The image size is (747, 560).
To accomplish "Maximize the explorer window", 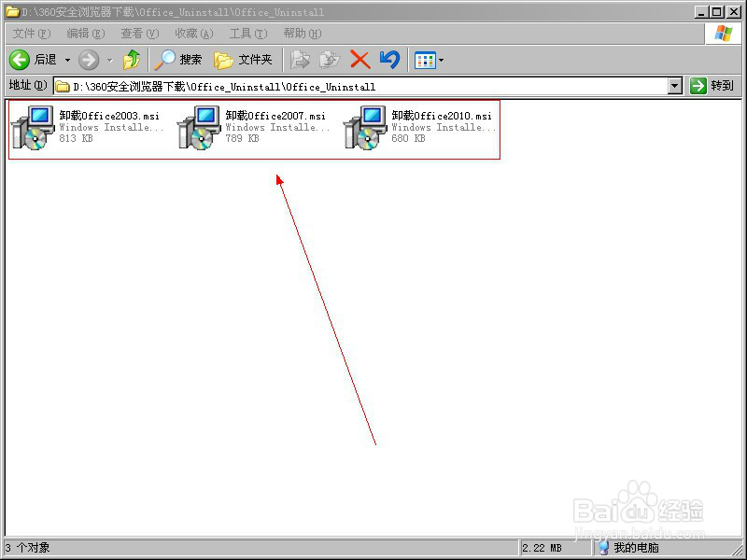I will [716, 12].
